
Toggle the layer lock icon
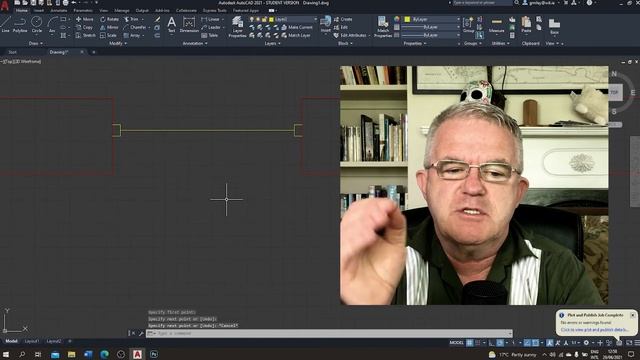(x=264, y=19)
